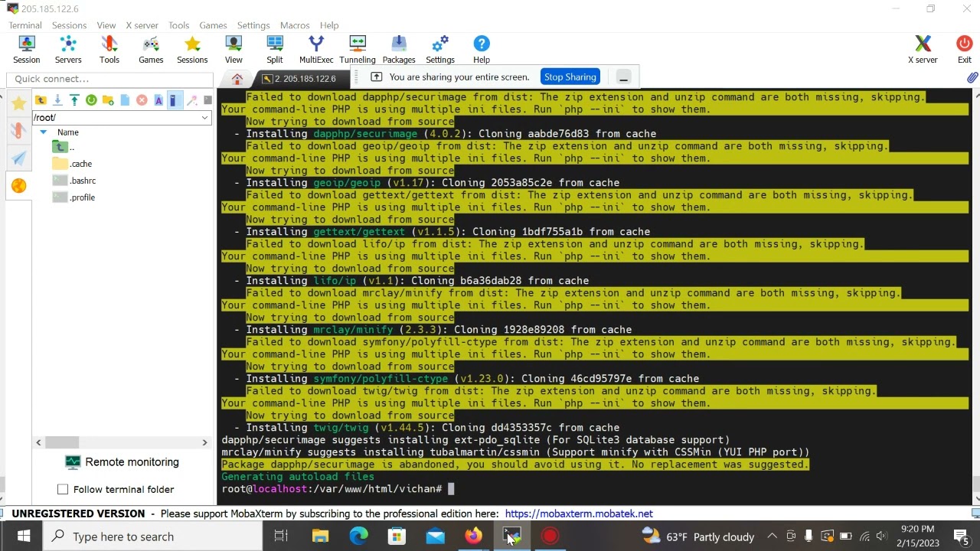Click the Help toolbar button

pos(482,50)
